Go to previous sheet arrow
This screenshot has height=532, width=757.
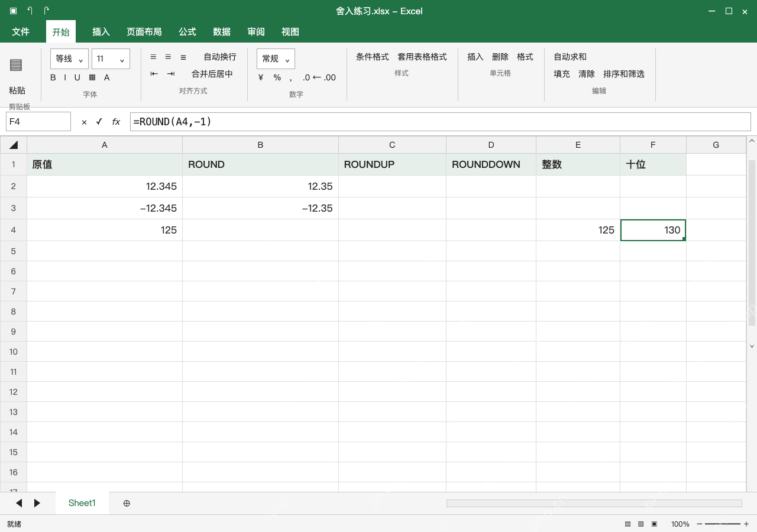(x=19, y=503)
